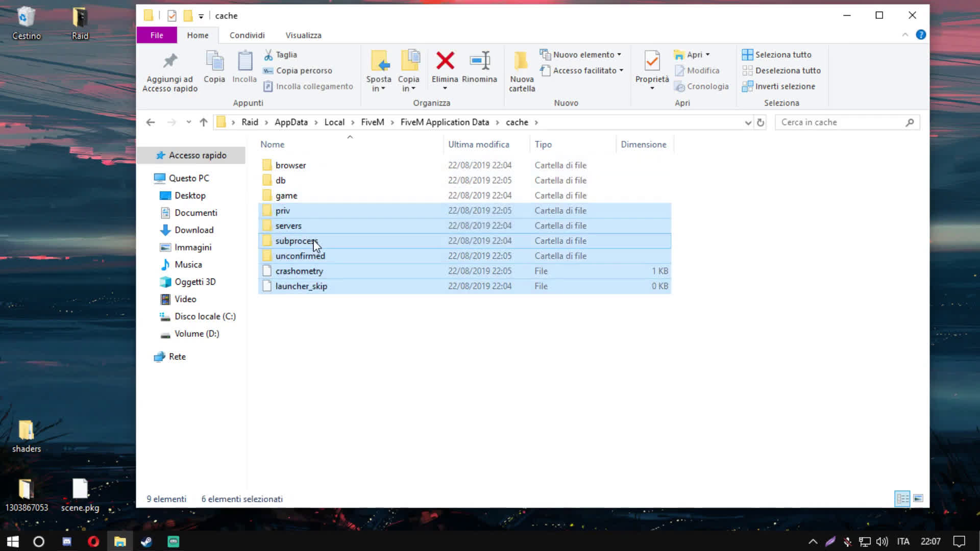This screenshot has width=980, height=551.
Task: Switch to details view toggle
Action: [x=902, y=498]
